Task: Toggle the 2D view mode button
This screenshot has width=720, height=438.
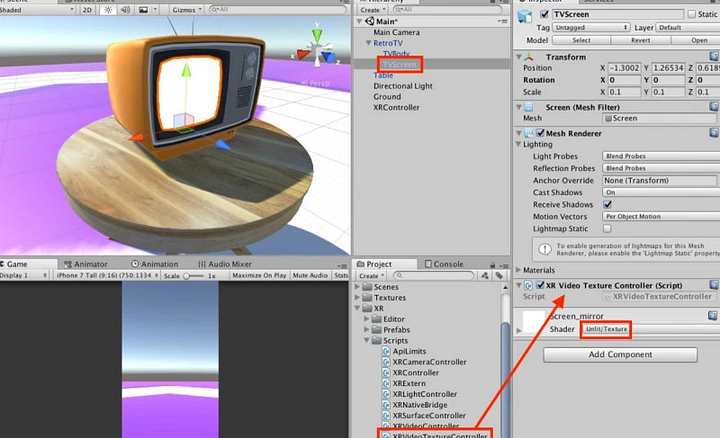Action: coord(87,10)
